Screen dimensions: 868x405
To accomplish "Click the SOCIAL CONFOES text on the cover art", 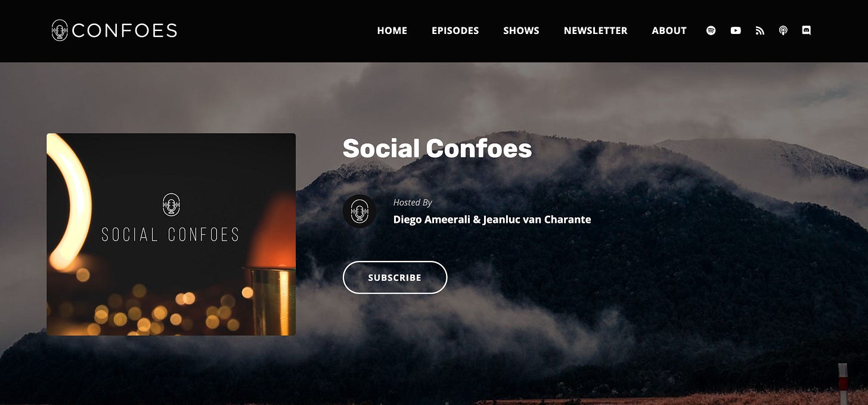I will coord(170,235).
